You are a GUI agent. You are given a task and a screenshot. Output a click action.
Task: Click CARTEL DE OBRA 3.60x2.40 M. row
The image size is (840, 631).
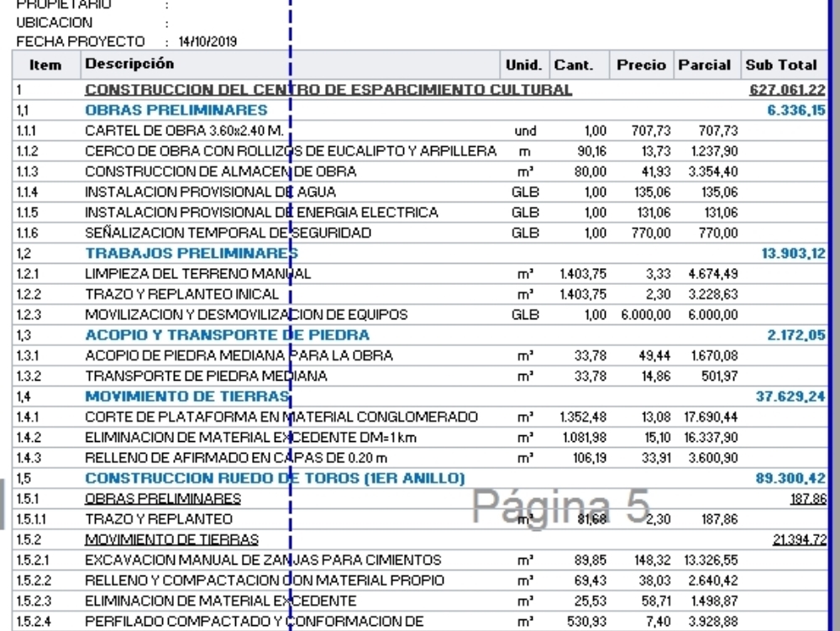click(x=419, y=131)
